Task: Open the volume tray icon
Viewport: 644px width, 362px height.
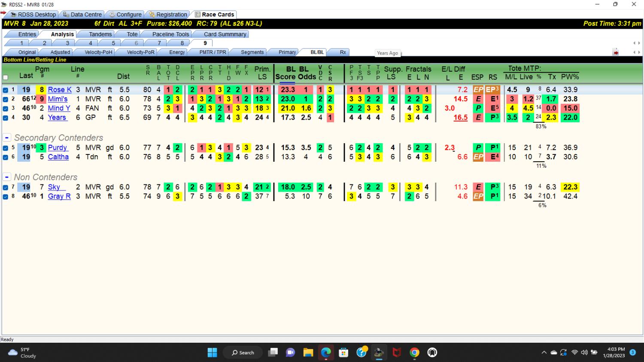Action: (584, 353)
